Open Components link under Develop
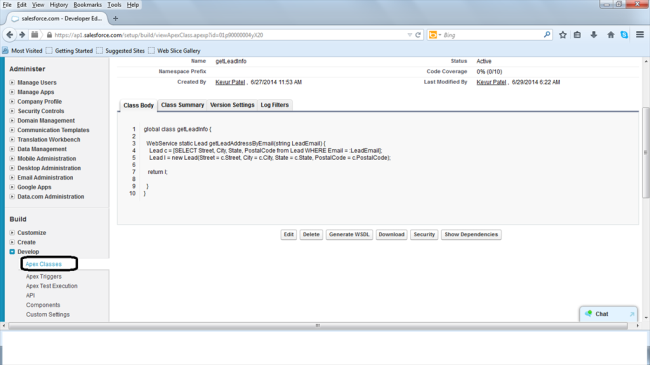This screenshot has height=365, width=650. (43, 305)
